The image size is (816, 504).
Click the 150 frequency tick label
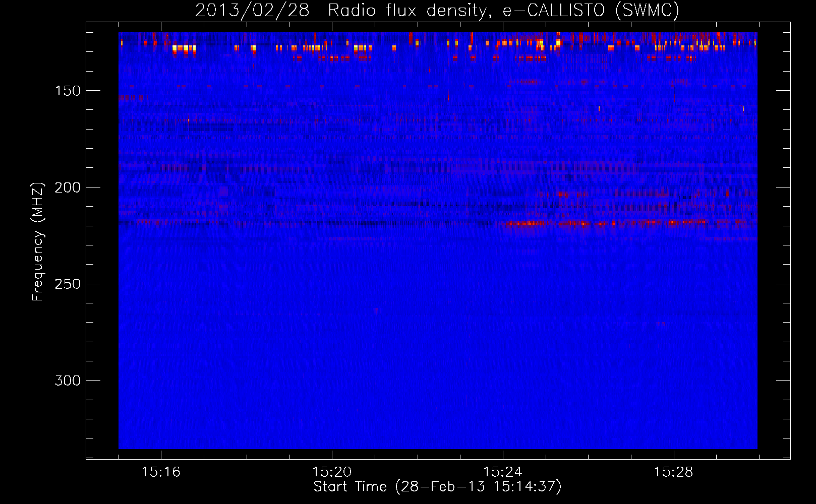click(x=68, y=91)
